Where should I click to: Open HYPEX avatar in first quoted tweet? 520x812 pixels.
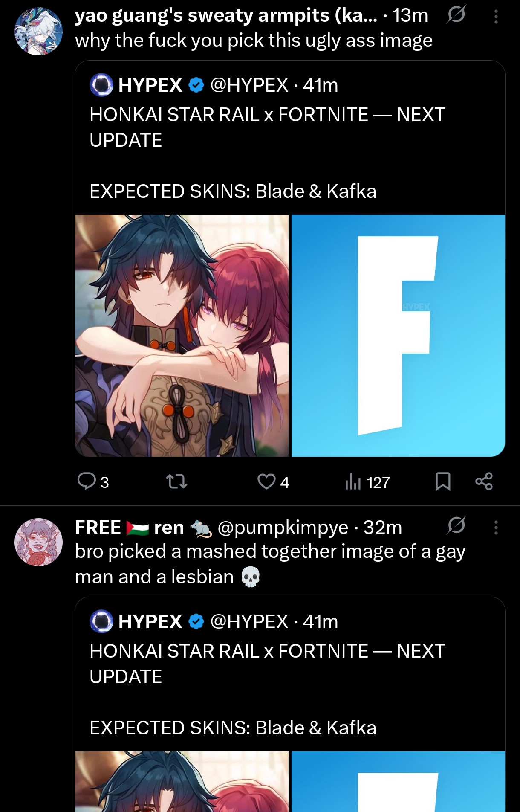pos(101,85)
